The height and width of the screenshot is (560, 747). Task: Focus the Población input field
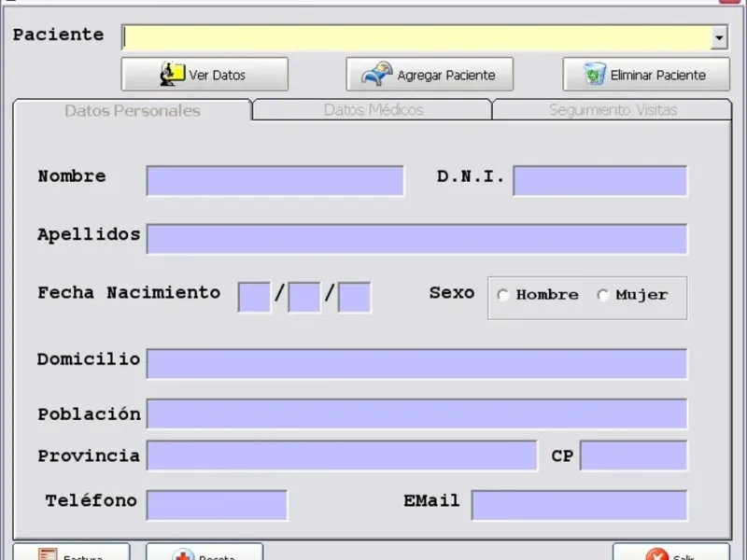(416, 413)
